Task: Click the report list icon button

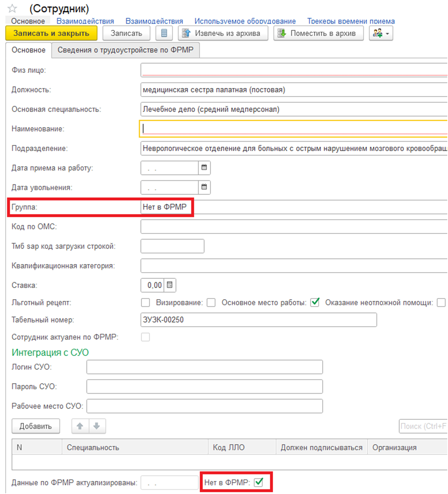Action: point(164,33)
